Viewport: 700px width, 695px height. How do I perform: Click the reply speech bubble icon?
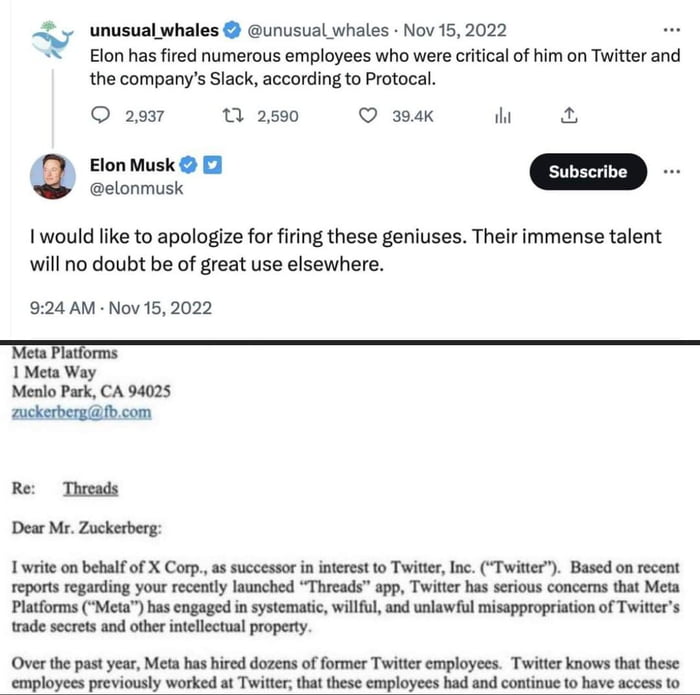(100, 115)
